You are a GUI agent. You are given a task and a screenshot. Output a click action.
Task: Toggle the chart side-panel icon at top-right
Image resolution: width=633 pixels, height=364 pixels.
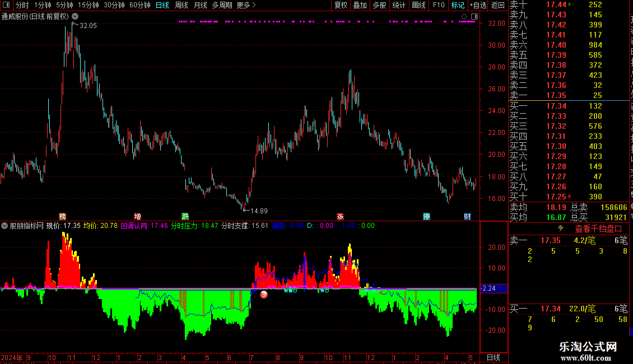tap(474, 17)
